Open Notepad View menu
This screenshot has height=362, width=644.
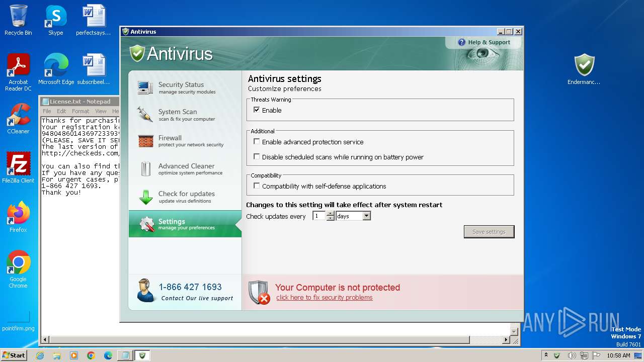tap(101, 111)
